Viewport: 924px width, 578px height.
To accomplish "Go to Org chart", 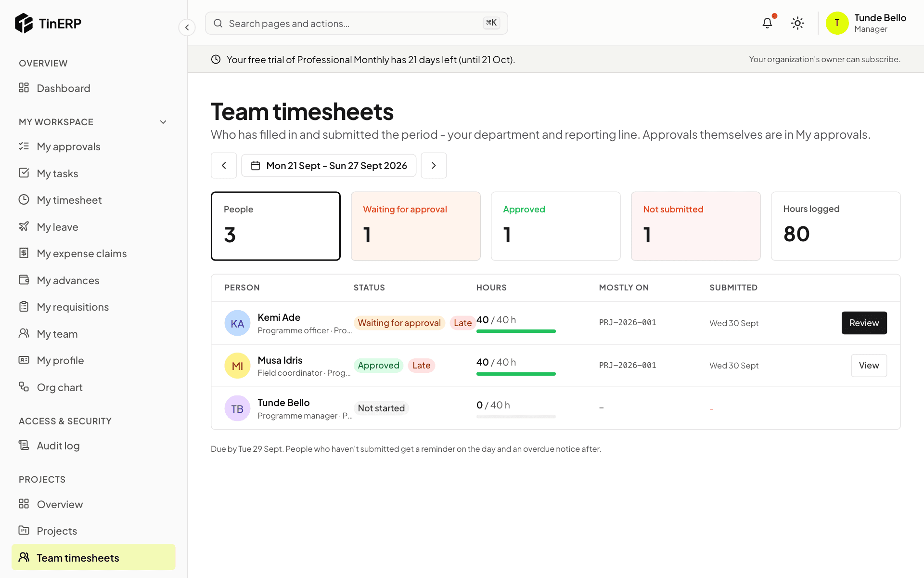I will (x=93, y=387).
